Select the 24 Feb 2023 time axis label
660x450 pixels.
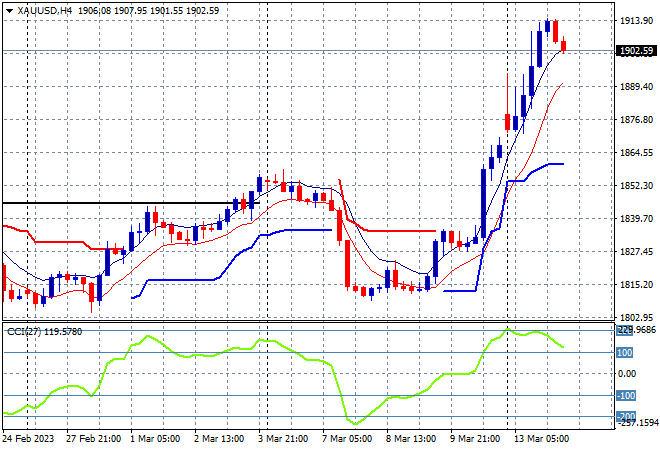pos(28,439)
